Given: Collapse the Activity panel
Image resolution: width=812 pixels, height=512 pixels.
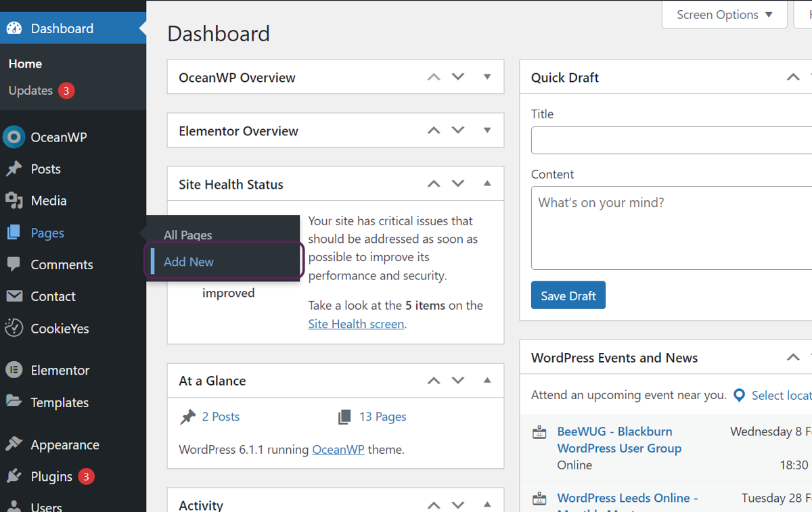Looking at the screenshot, I should click(x=487, y=505).
